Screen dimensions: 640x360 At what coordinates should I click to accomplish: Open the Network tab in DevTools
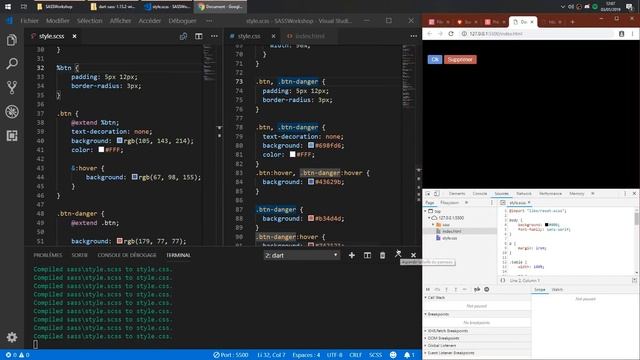pos(524,193)
